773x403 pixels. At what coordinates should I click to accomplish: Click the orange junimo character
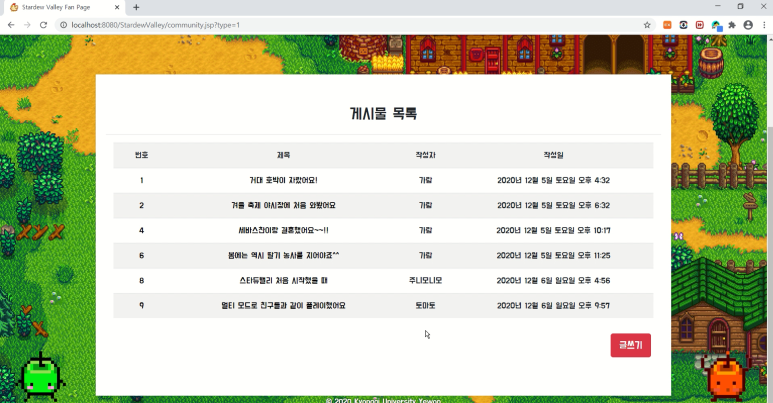[x=727, y=376]
